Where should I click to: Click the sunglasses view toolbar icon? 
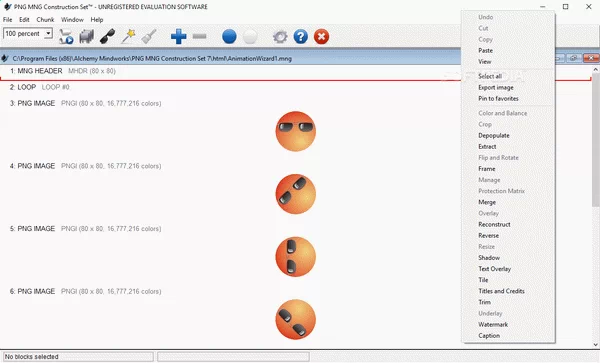107,37
